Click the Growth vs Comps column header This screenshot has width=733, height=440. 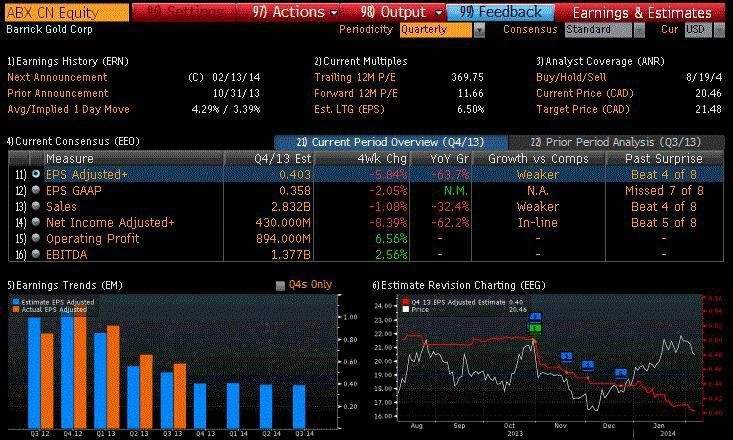coord(539,159)
